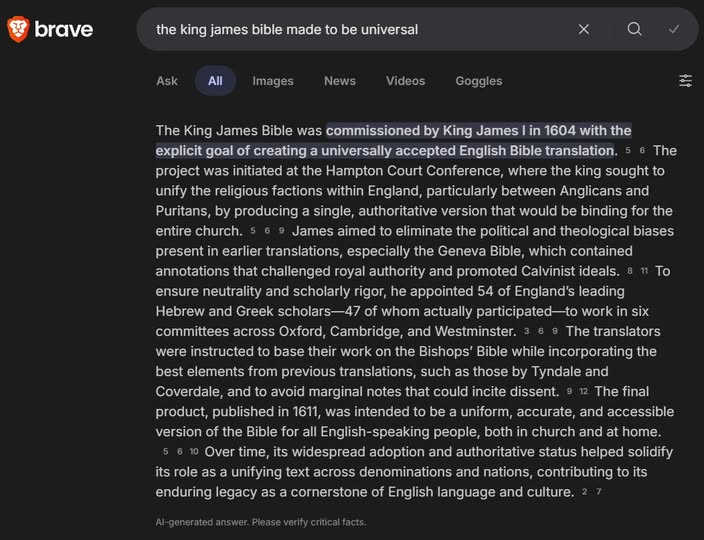The image size is (704, 540).
Task: Click the Brave lion logo
Action: 18,29
